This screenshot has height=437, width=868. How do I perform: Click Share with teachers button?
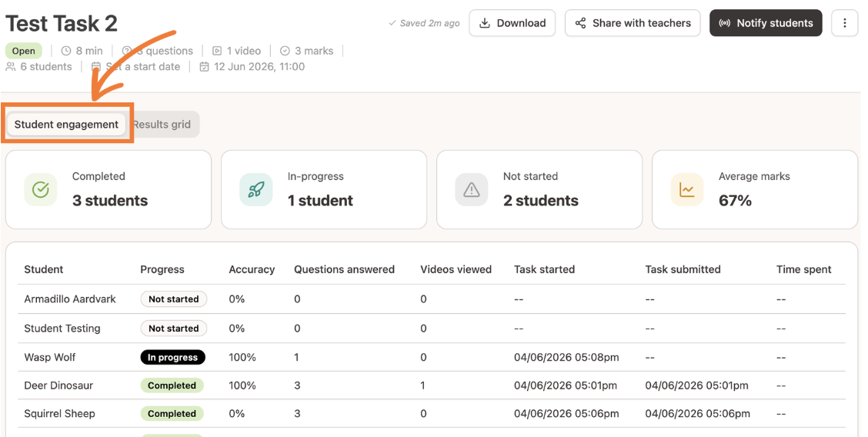pyautogui.click(x=633, y=23)
